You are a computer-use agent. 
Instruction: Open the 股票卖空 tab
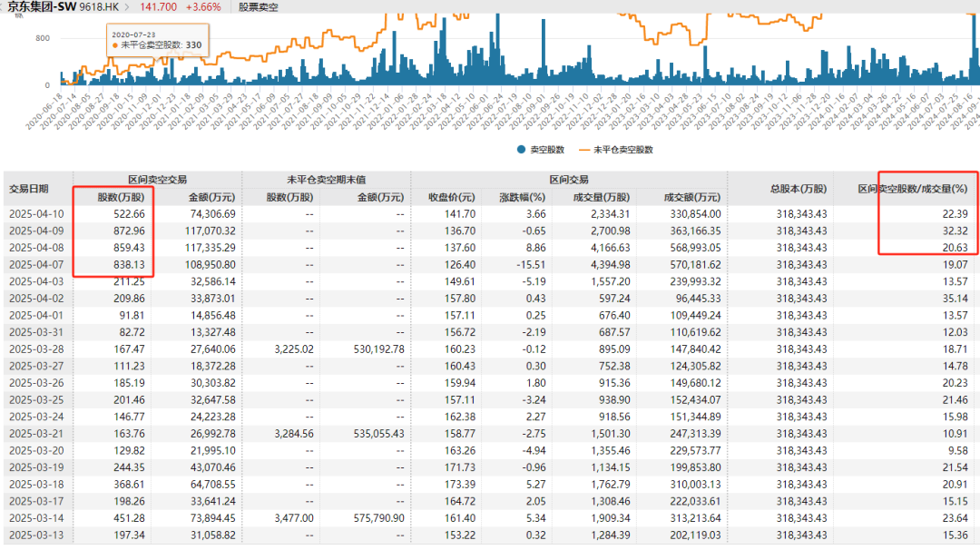[x=258, y=7]
